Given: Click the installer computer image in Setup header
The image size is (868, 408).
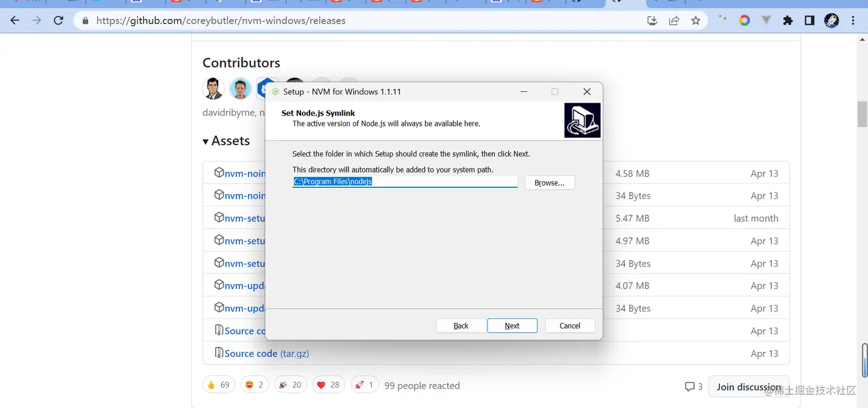Looking at the screenshot, I should 582,120.
